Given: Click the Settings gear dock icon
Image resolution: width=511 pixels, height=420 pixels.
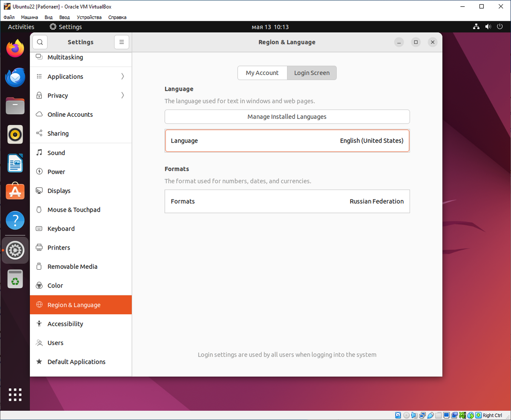Looking at the screenshot, I should [15, 250].
